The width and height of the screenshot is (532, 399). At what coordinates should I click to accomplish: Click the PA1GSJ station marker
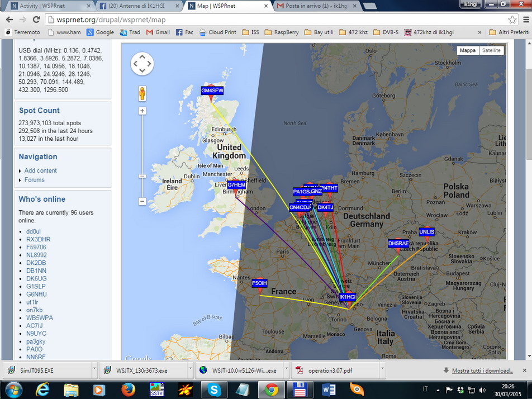[302, 192]
